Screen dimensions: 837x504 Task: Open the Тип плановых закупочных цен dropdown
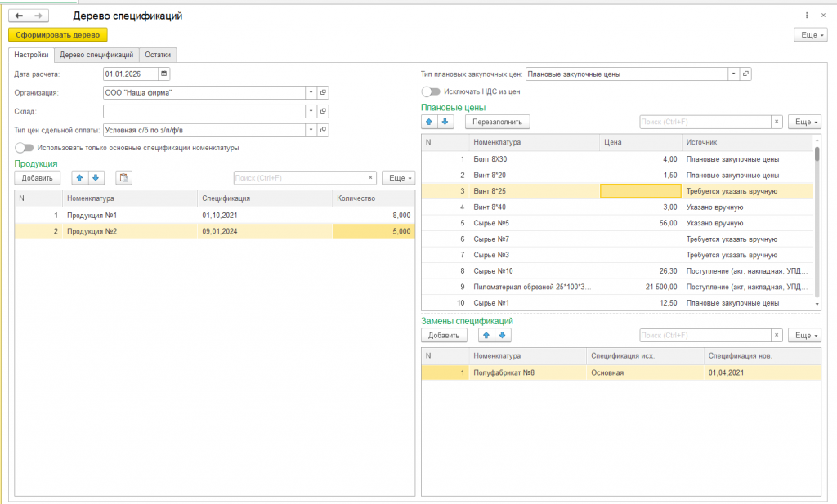734,74
